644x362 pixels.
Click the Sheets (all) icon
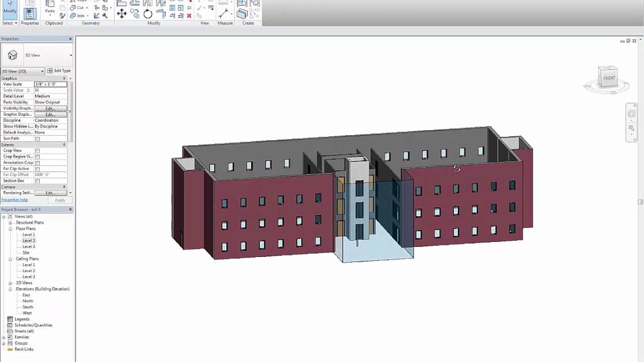point(10,331)
